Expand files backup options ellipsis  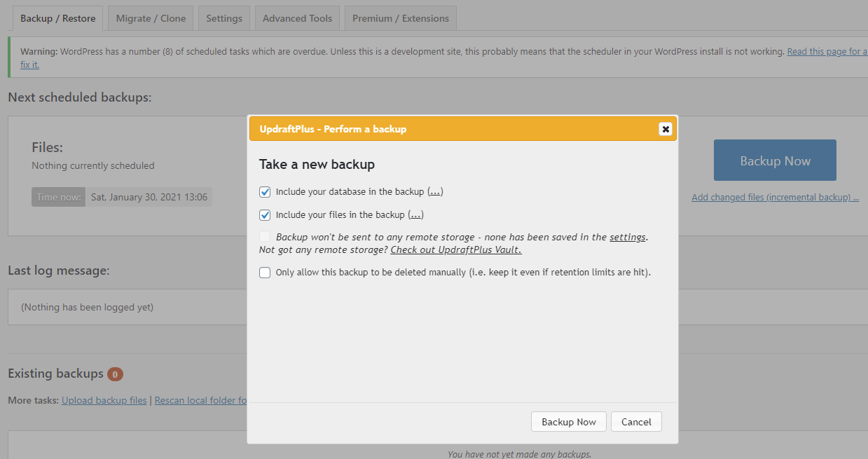[x=415, y=215]
